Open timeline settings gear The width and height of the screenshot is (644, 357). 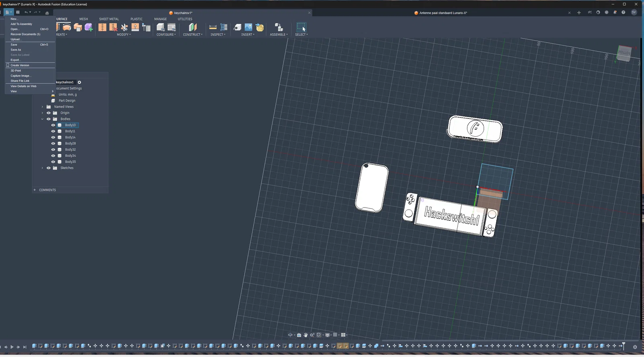click(x=635, y=347)
